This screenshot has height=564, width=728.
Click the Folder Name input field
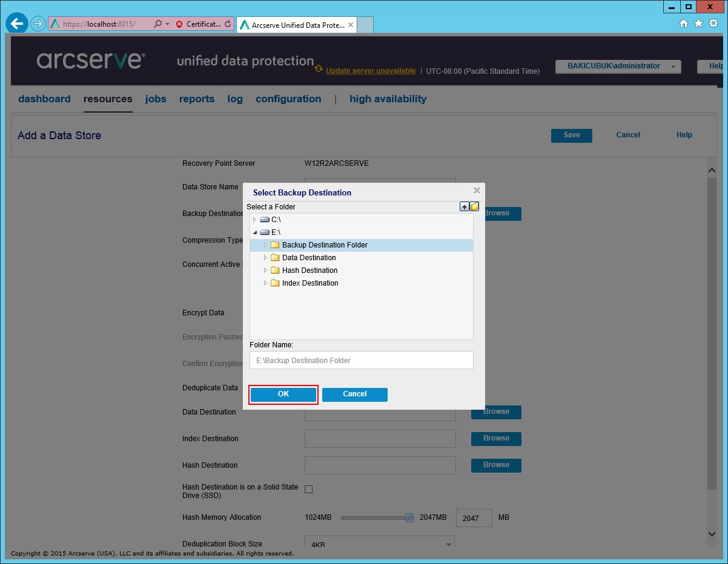point(362,360)
